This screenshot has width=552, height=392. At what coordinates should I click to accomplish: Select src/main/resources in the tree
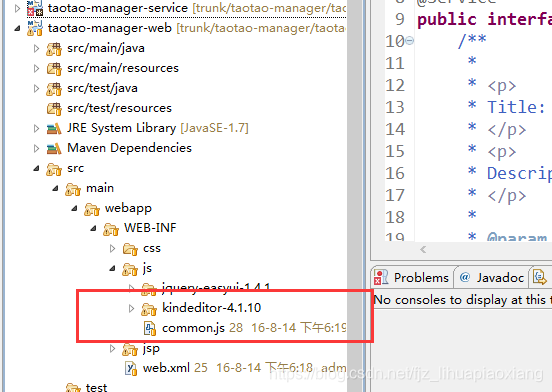click(123, 68)
